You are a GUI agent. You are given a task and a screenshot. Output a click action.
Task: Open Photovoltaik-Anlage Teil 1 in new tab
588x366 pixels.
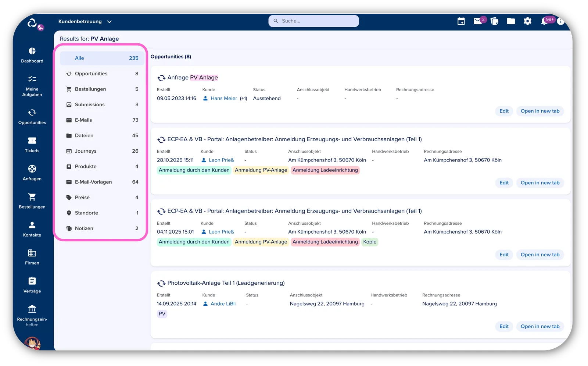pyautogui.click(x=540, y=326)
